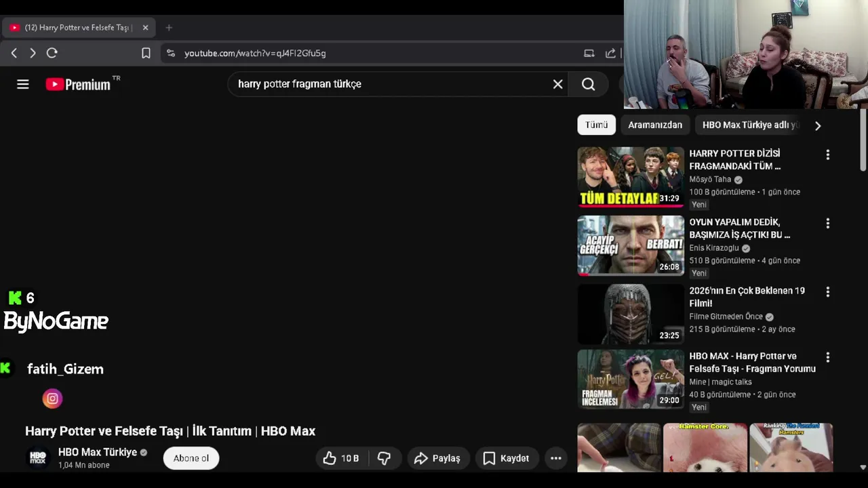Open the Ranking the Funniest Hamsters thumbnail
Image resolution: width=868 pixels, height=488 pixels.
pyautogui.click(x=791, y=447)
